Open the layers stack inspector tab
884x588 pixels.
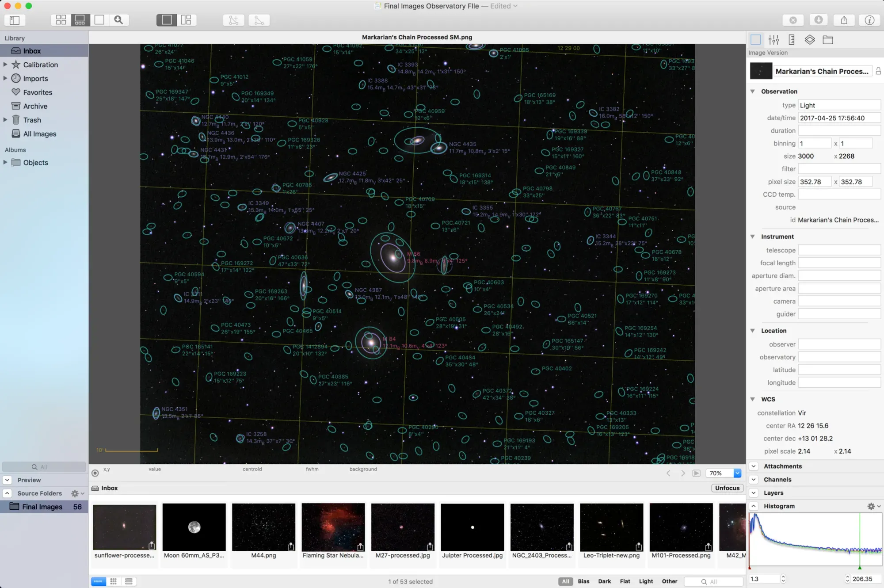pyautogui.click(x=809, y=40)
